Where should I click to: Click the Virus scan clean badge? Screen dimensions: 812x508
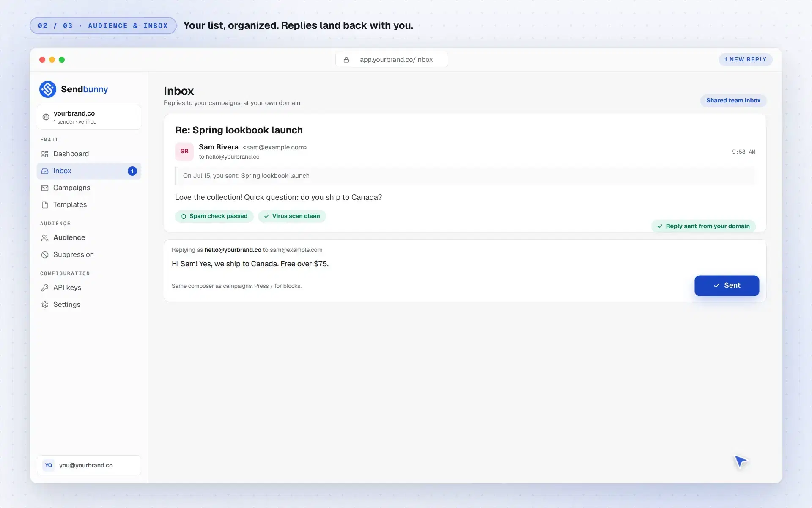[x=292, y=216]
